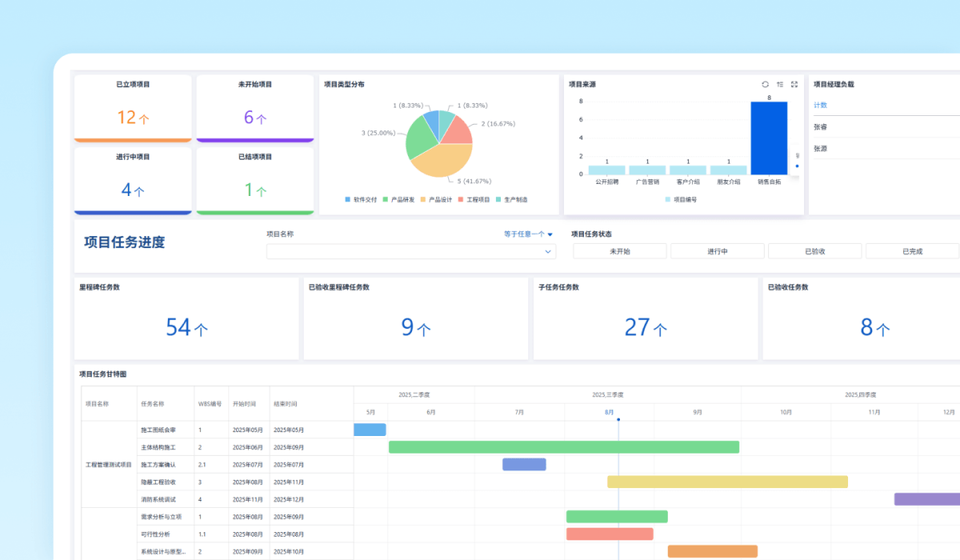Select the 广告营销 bar in 项目来源
The image size is (960, 560).
pos(647,170)
